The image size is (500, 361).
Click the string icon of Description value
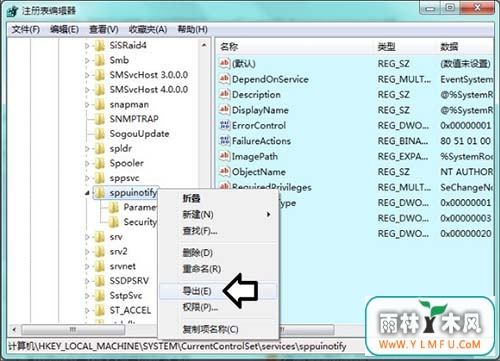[224, 94]
